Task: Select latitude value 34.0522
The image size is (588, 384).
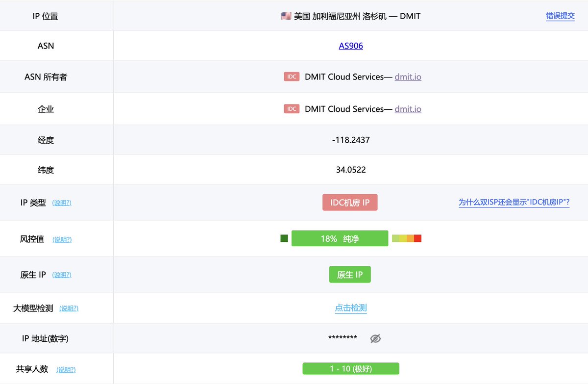Action: point(351,170)
